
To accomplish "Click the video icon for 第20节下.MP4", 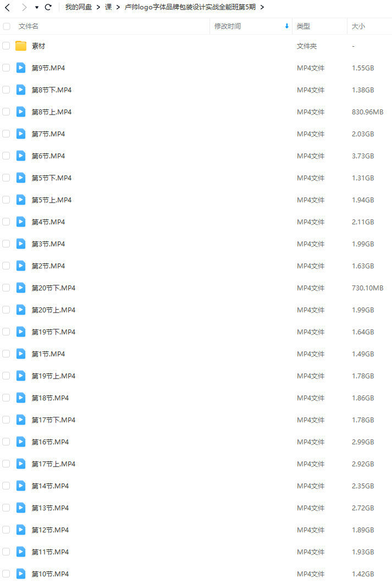I will click(x=21, y=288).
